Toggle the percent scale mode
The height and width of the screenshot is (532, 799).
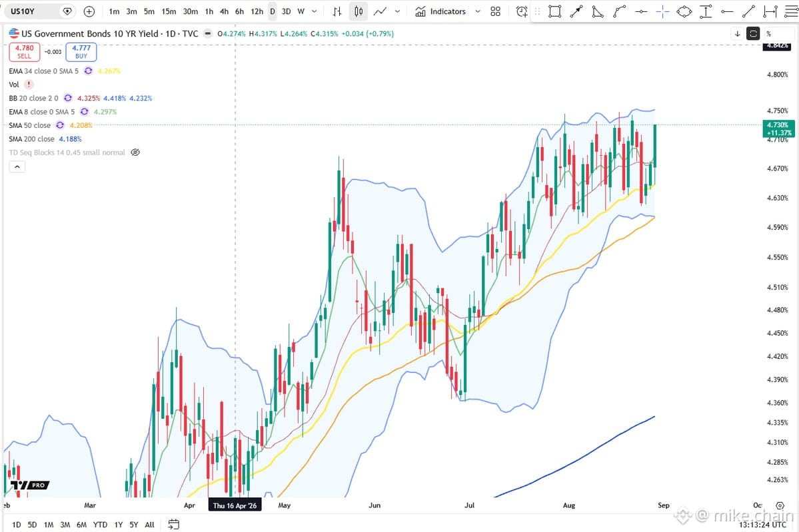[x=768, y=33]
